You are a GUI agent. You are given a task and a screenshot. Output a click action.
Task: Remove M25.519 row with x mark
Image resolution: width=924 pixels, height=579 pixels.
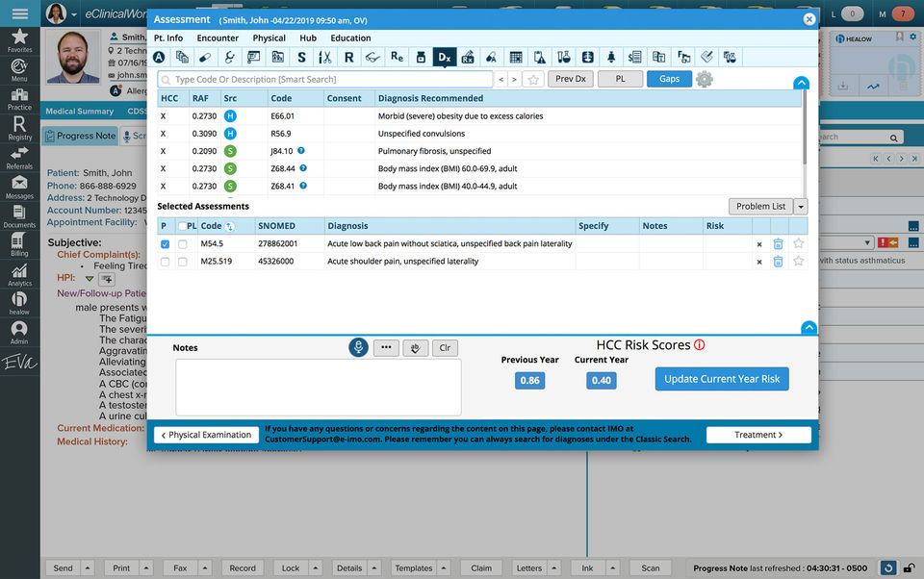click(x=759, y=262)
